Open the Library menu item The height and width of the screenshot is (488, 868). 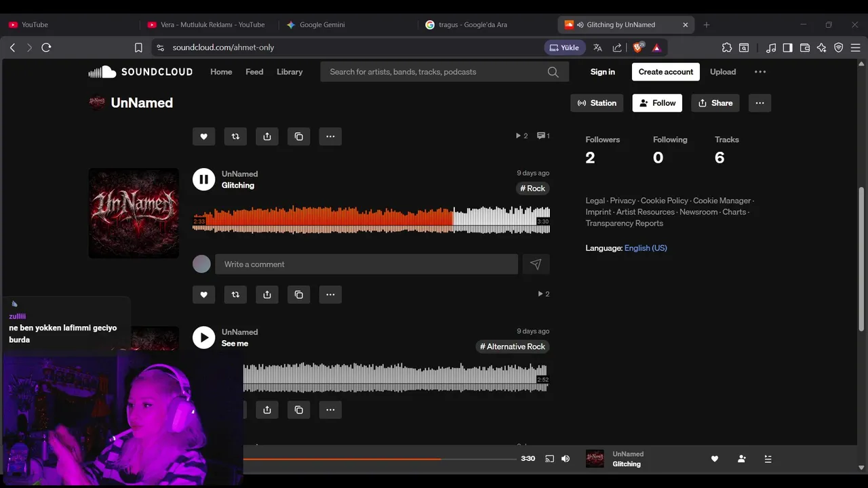click(x=290, y=72)
